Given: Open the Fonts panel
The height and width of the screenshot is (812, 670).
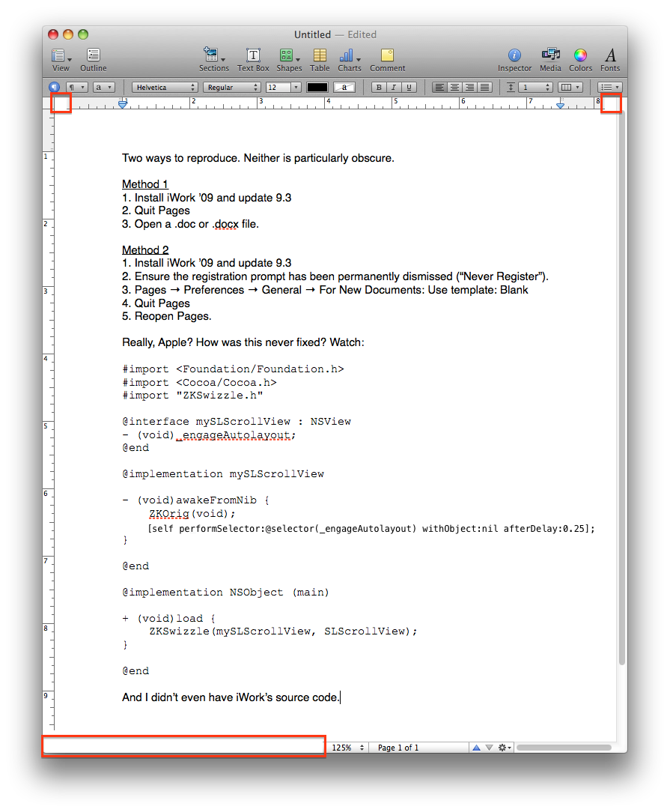Looking at the screenshot, I should tap(610, 60).
